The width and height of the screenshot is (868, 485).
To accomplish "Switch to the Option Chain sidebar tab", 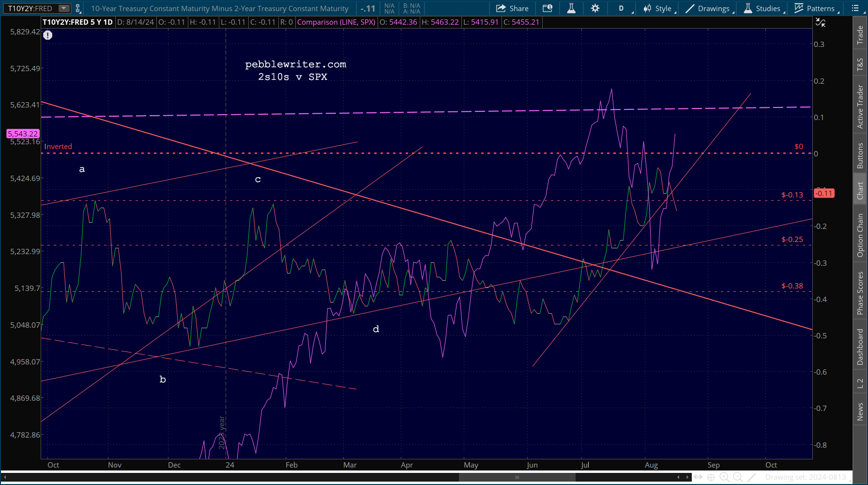I will 860,235.
